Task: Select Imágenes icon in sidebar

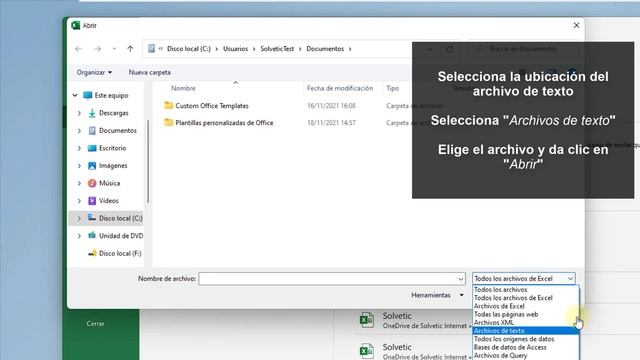Action: (92, 166)
